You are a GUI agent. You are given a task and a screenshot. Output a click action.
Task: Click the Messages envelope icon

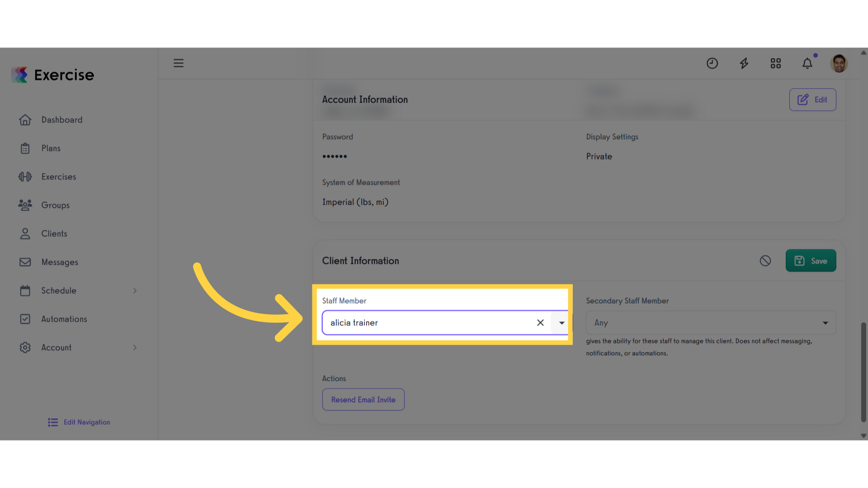[x=25, y=262]
